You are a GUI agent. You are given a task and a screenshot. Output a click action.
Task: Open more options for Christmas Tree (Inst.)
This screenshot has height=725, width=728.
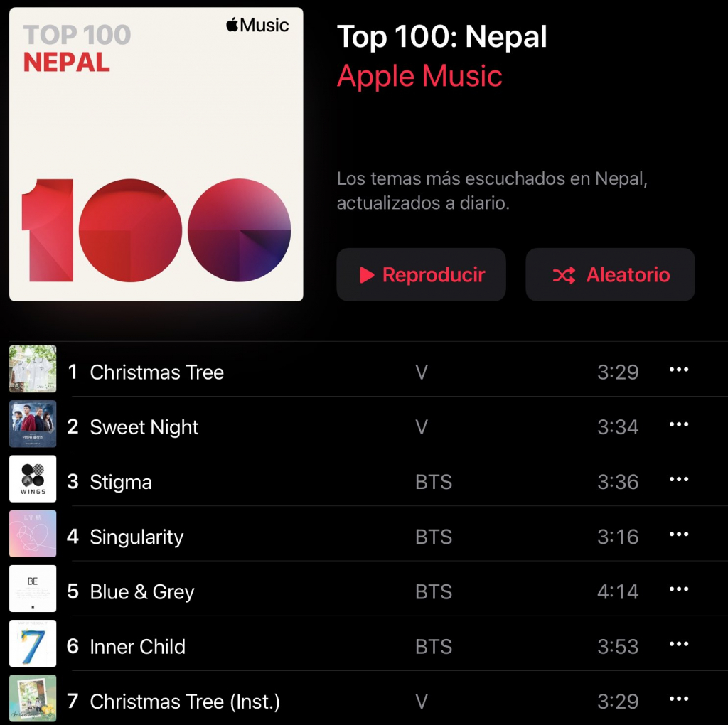click(678, 699)
